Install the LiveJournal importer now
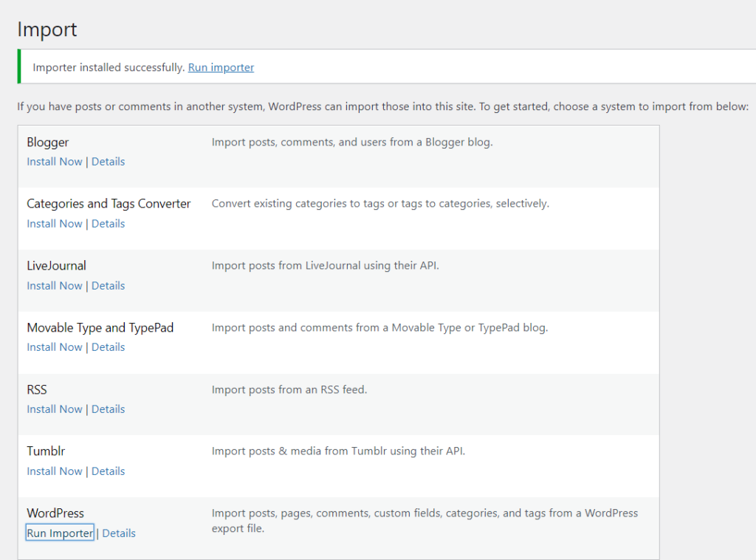Screen dimensions: 756x560 pos(55,286)
